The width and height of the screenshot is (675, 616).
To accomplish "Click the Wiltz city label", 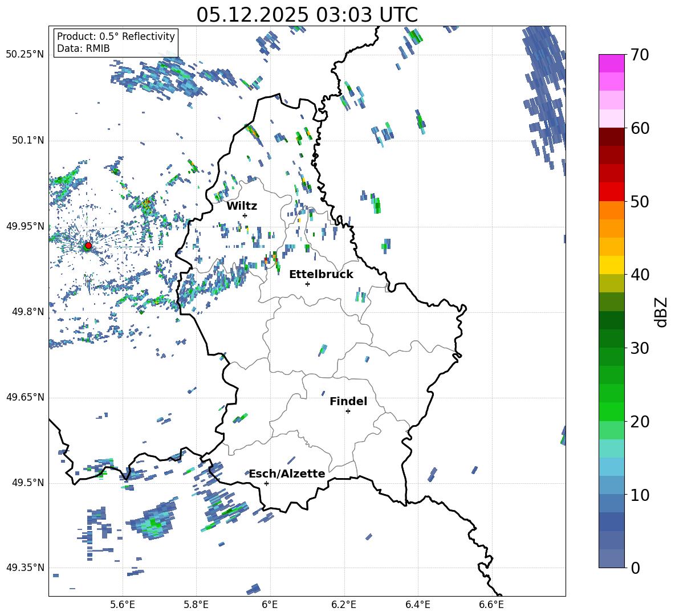I will click(242, 206).
